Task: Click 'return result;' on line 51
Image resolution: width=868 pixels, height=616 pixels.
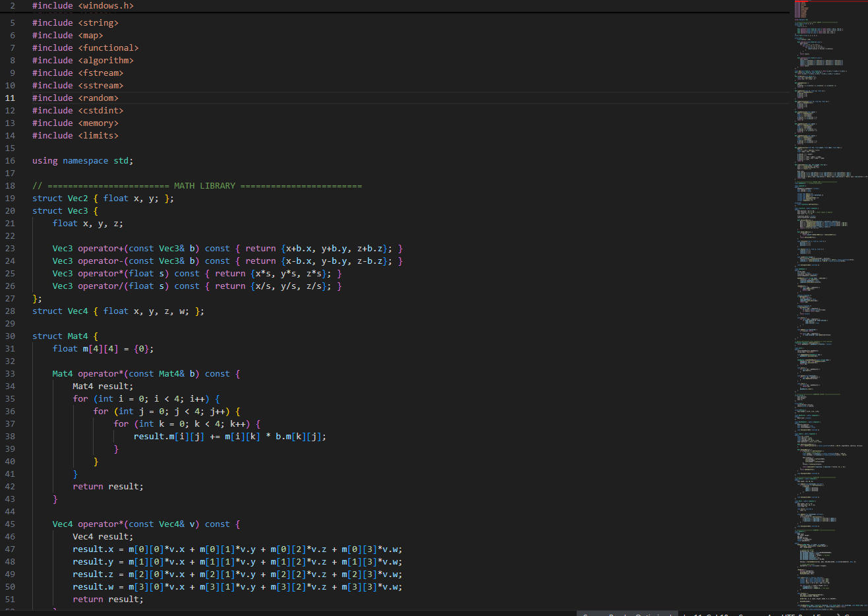Action: tap(108, 599)
